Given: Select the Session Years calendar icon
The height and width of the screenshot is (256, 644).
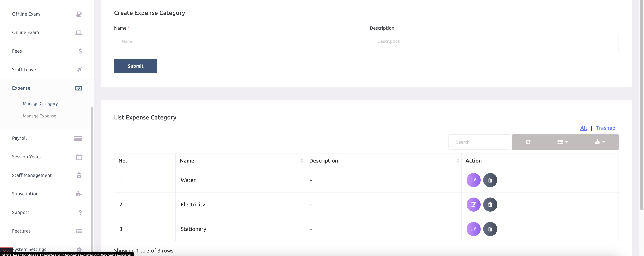Looking at the screenshot, I should tap(79, 157).
